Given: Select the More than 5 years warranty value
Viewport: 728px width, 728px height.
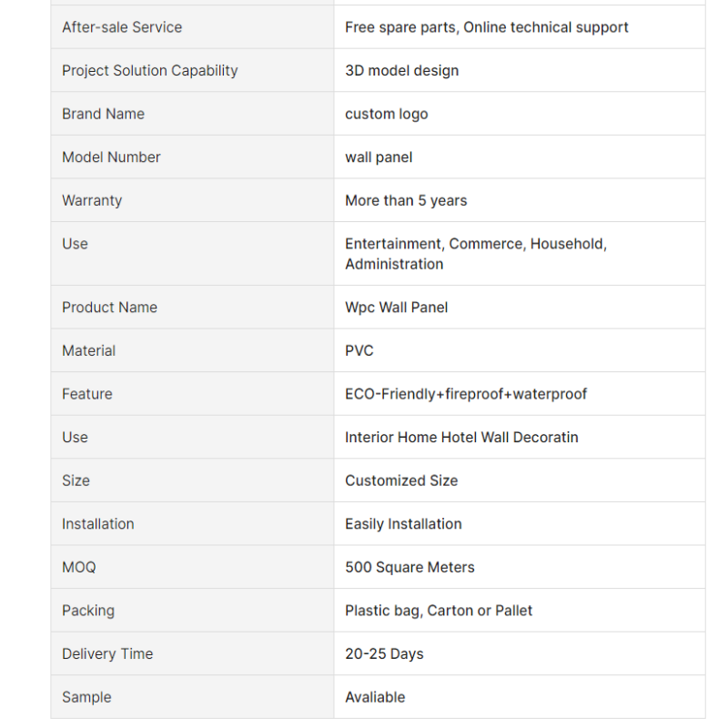Looking at the screenshot, I should (406, 200).
